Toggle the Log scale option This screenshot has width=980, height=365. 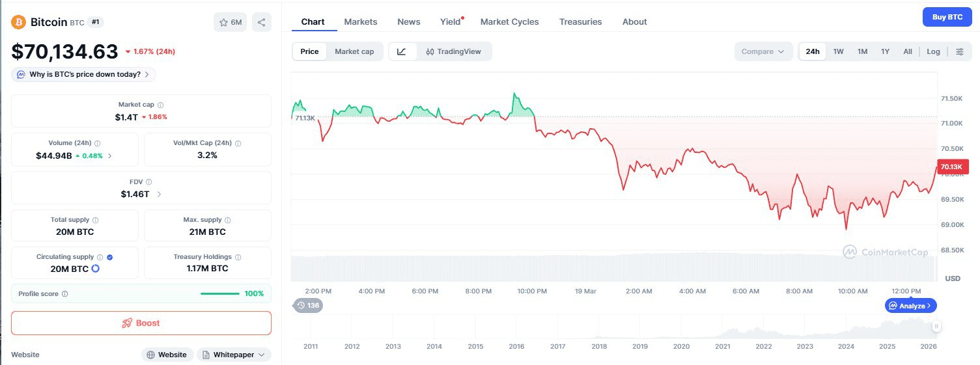pyautogui.click(x=933, y=51)
